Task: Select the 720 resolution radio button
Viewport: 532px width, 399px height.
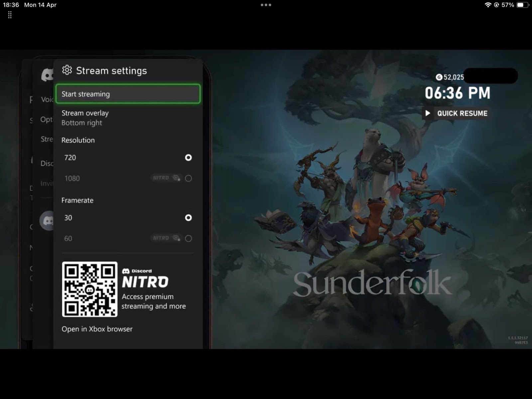Action: coord(188,158)
